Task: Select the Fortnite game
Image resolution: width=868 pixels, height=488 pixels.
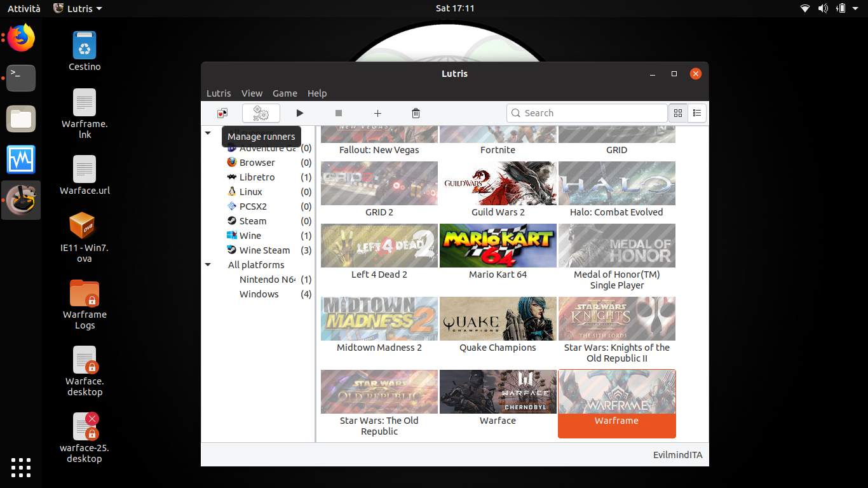Action: pyautogui.click(x=498, y=141)
